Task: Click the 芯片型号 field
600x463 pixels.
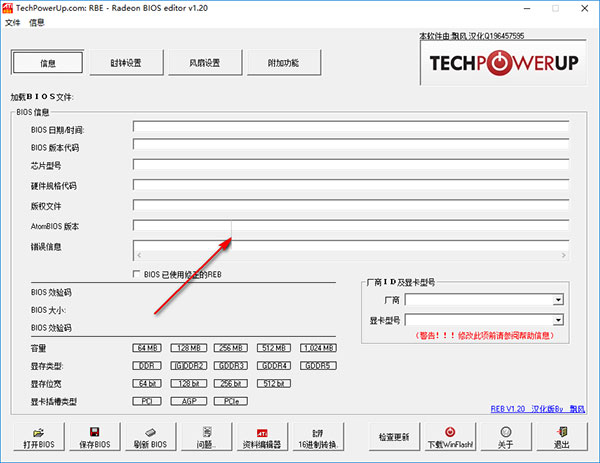Action: tap(351, 165)
